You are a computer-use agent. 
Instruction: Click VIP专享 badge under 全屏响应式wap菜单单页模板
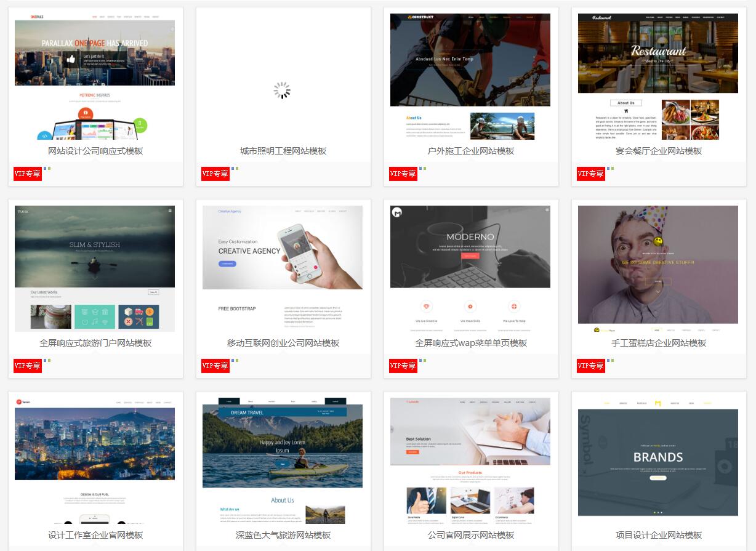403,366
